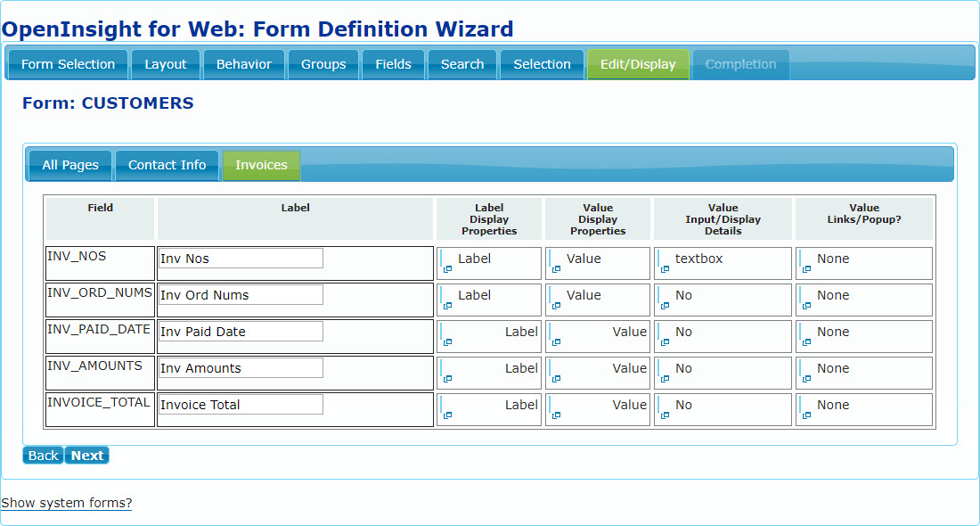Open INV_PAID_DATE label display properties popup icon
This screenshot has height=526, width=980.
(447, 342)
